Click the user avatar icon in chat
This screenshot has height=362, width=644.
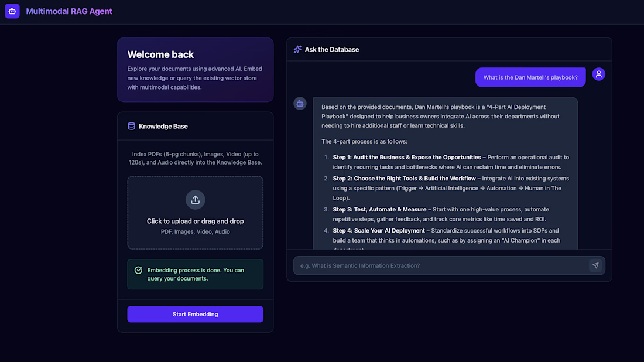(x=598, y=74)
